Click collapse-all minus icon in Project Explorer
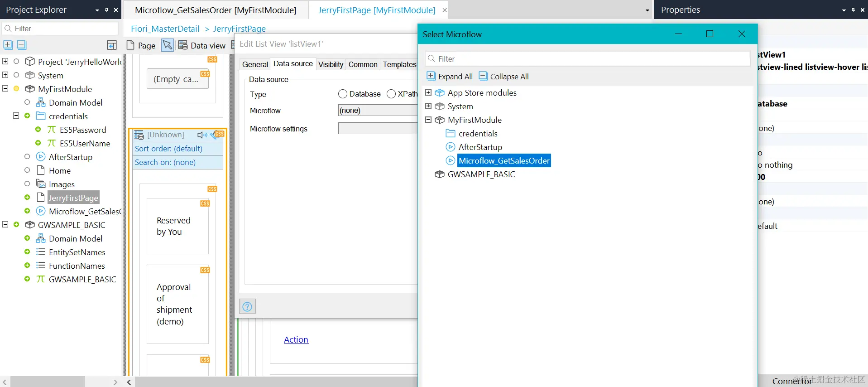Viewport: 868px width, 387px height. [x=22, y=45]
